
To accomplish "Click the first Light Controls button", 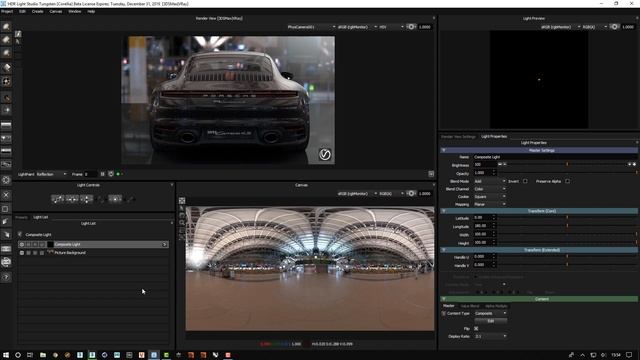I will coord(58,199).
